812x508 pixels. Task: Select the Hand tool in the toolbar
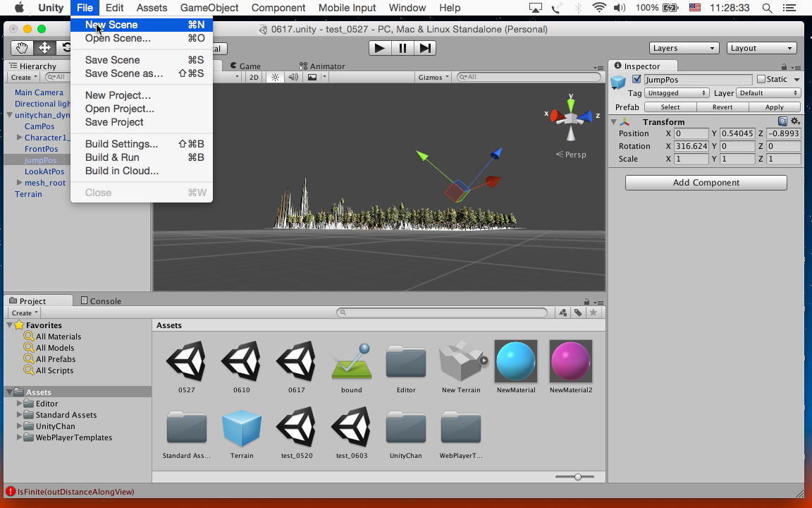[22, 48]
